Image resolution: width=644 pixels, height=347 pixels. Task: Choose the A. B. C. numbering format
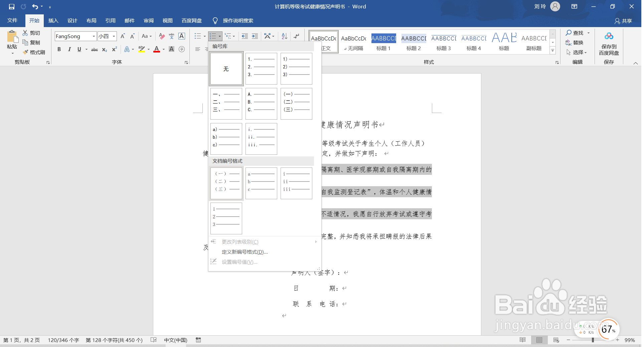tap(261, 104)
